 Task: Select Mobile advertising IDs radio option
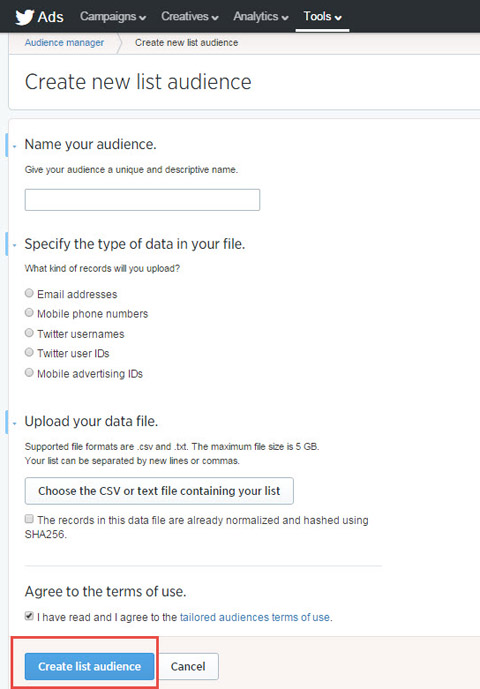(29, 373)
